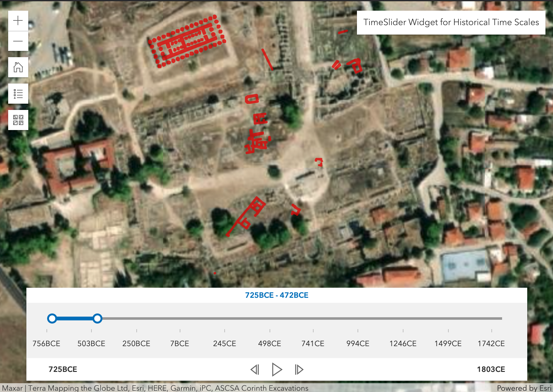Step forward one time interval icon
The image size is (553, 392).
(298, 370)
